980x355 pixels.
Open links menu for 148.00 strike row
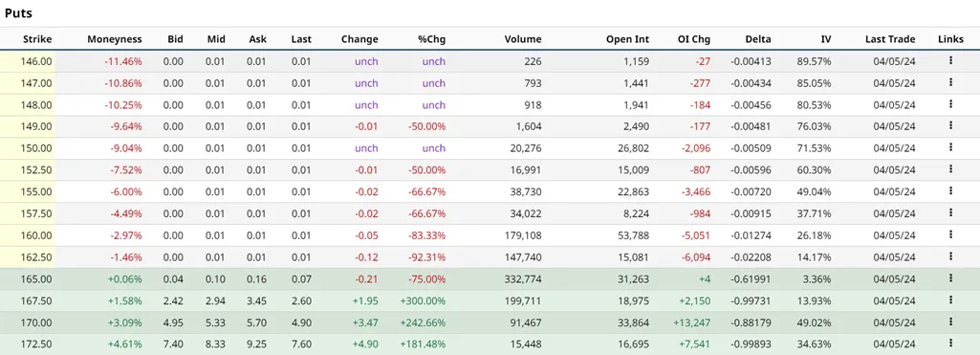tap(950, 104)
